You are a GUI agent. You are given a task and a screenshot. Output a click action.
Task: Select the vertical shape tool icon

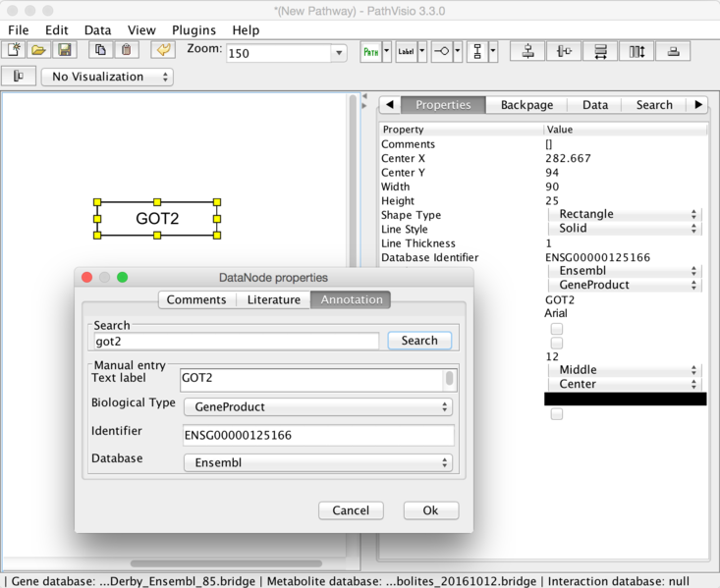coord(477,51)
